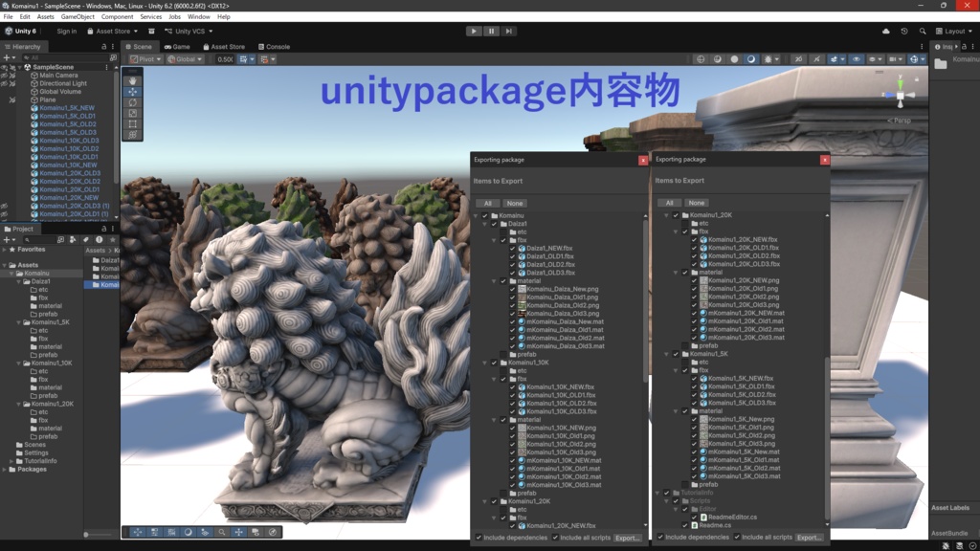Switch to the Console tab
Image resolution: width=980 pixels, height=551 pixels.
274,47
